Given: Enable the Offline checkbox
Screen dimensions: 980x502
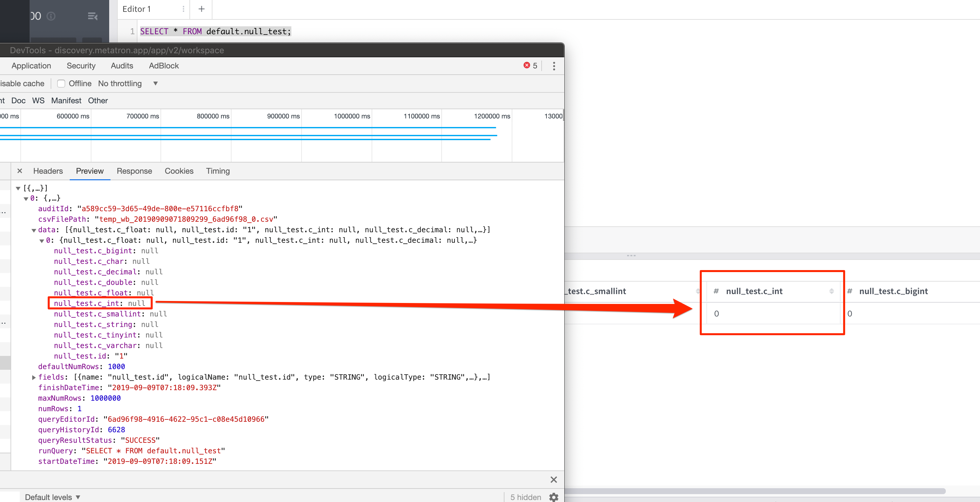Looking at the screenshot, I should [61, 83].
